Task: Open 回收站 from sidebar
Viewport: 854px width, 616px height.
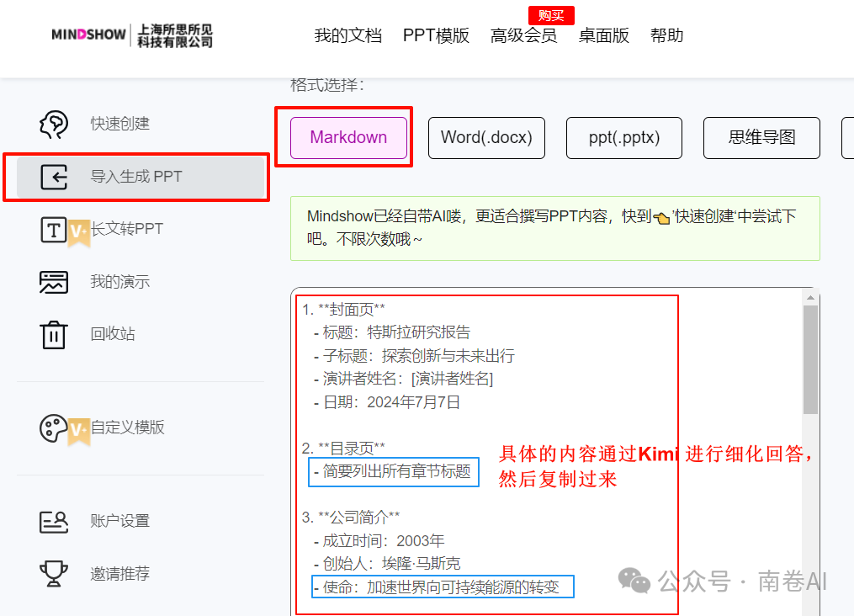Action: [x=112, y=334]
